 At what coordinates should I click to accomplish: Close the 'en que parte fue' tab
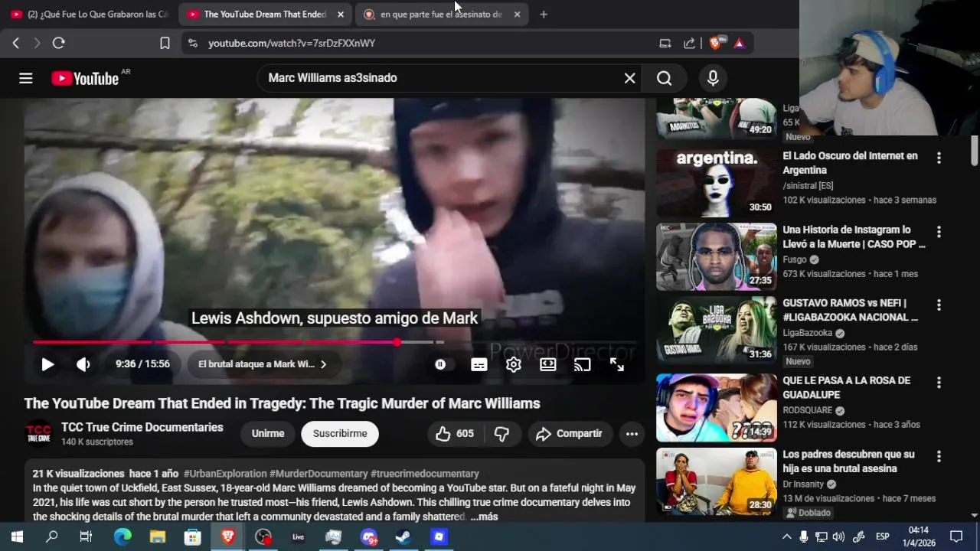(517, 14)
